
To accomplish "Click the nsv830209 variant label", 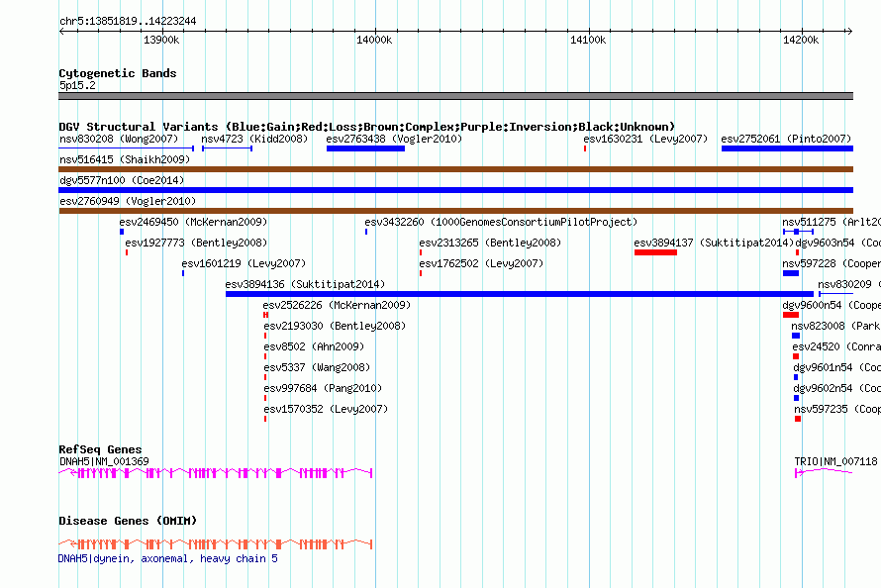I will 849,284.
